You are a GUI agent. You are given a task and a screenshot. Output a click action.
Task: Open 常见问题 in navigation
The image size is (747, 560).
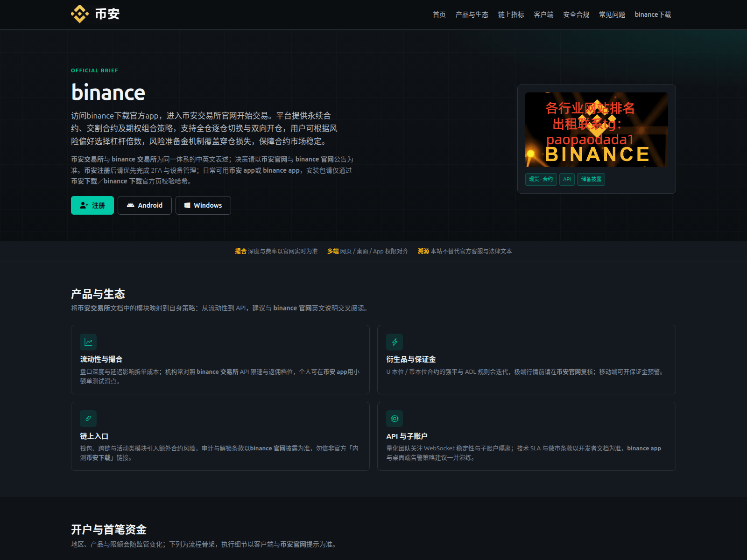click(612, 14)
